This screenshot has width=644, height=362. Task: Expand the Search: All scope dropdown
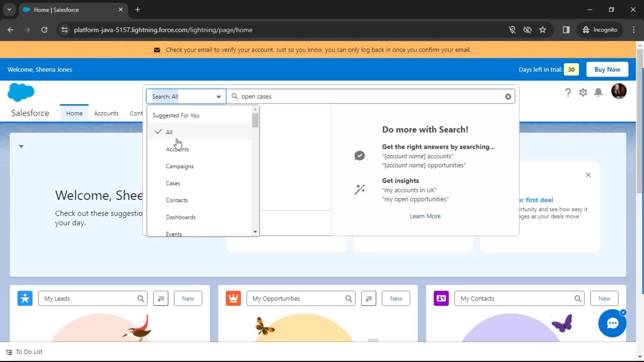[x=186, y=97]
